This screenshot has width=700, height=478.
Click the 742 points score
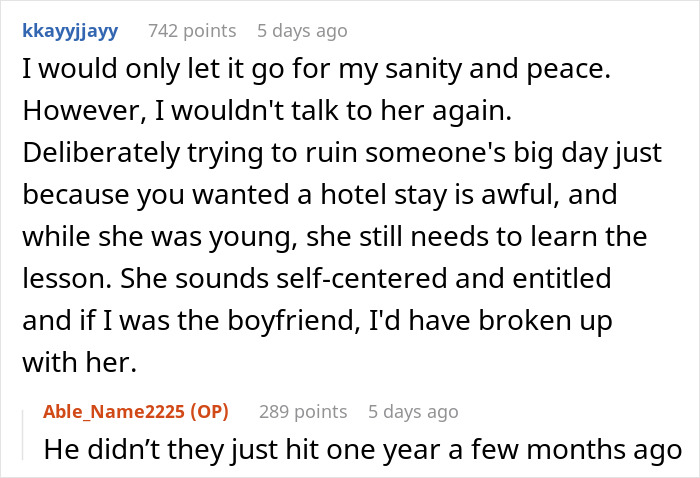click(192, 31)
